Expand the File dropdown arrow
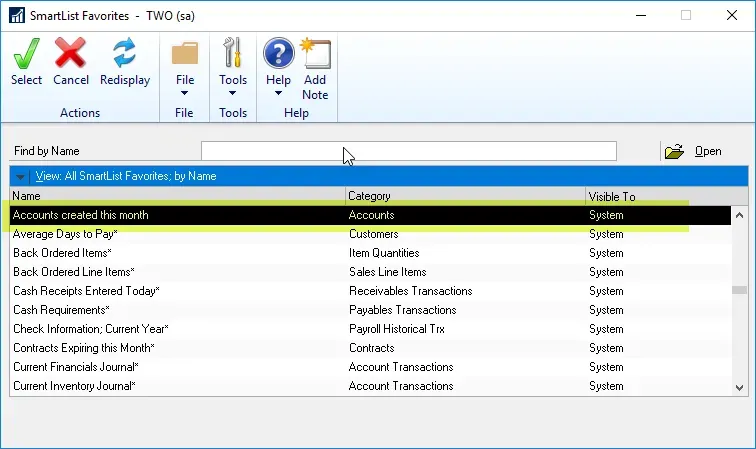The height and width of the screenshot is (449, 756). point(184,94)
